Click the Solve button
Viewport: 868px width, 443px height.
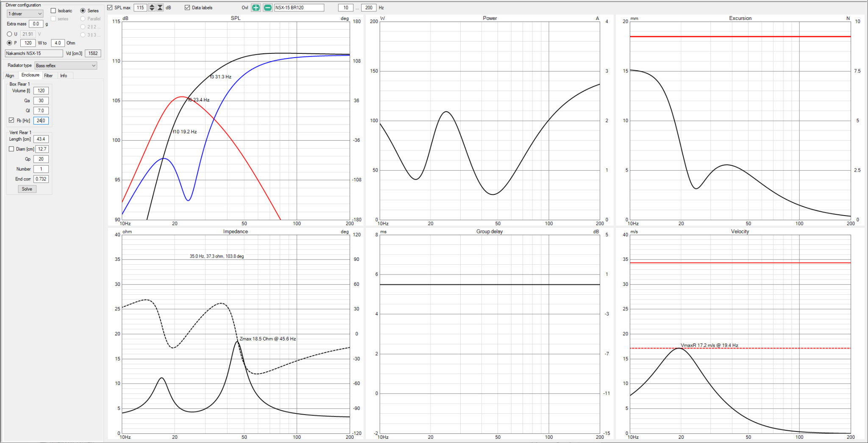pos(27,189)
